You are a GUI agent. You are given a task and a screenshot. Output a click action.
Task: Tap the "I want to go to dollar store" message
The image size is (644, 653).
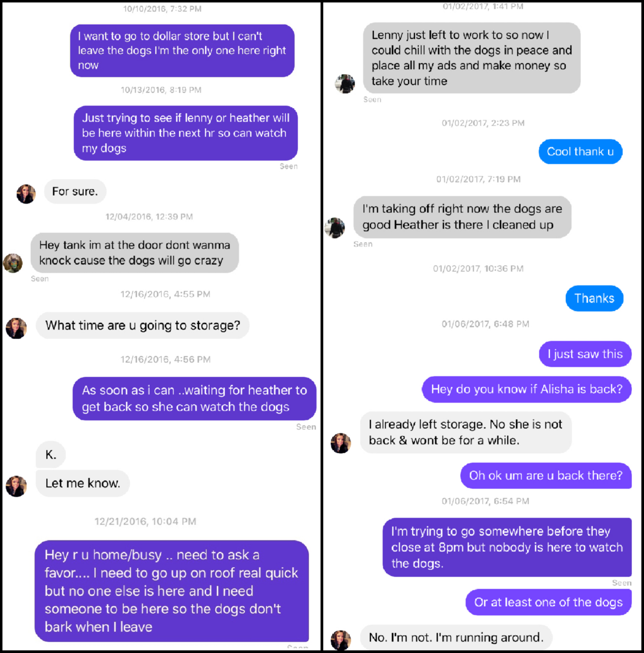coord(182,51)
